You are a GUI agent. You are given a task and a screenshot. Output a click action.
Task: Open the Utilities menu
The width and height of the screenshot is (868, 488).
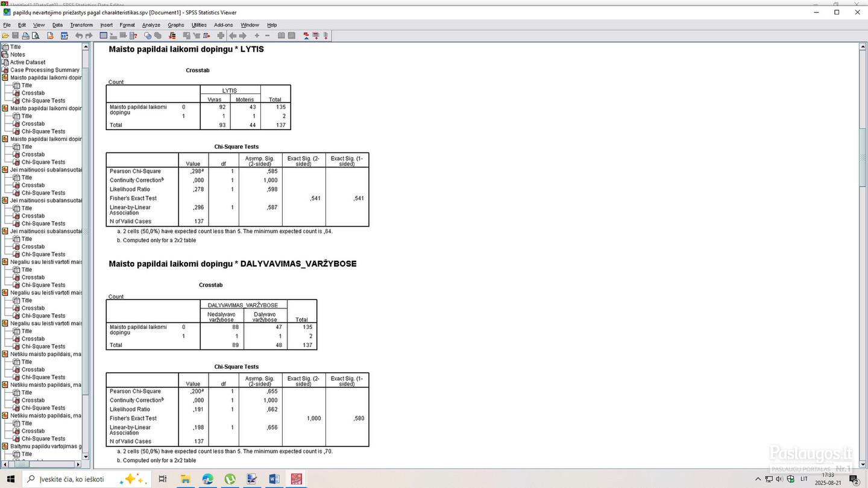pos(199,25)
